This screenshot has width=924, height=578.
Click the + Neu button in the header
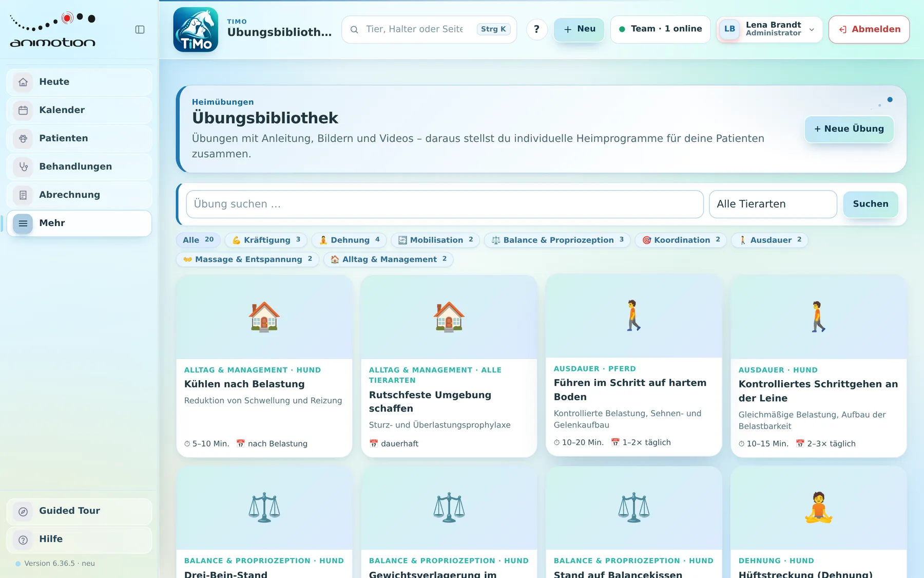tap(579, 29)
